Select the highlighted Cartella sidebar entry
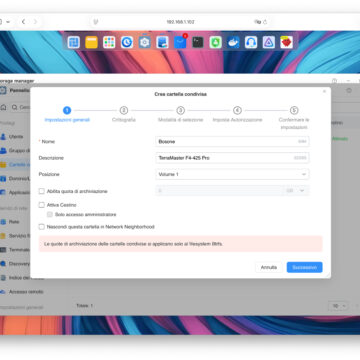The width and height of the screenshot is (360, 360). point(15,165)
